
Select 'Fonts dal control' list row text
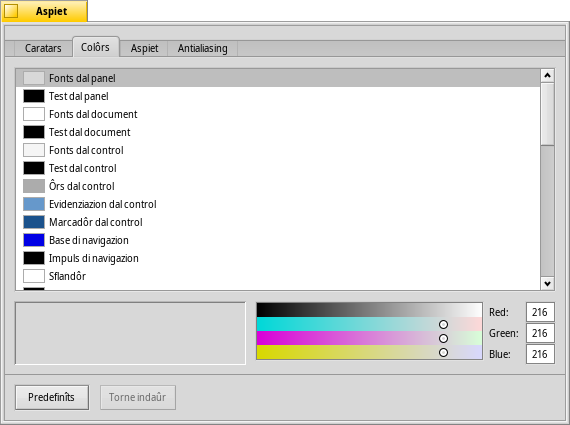86,150
